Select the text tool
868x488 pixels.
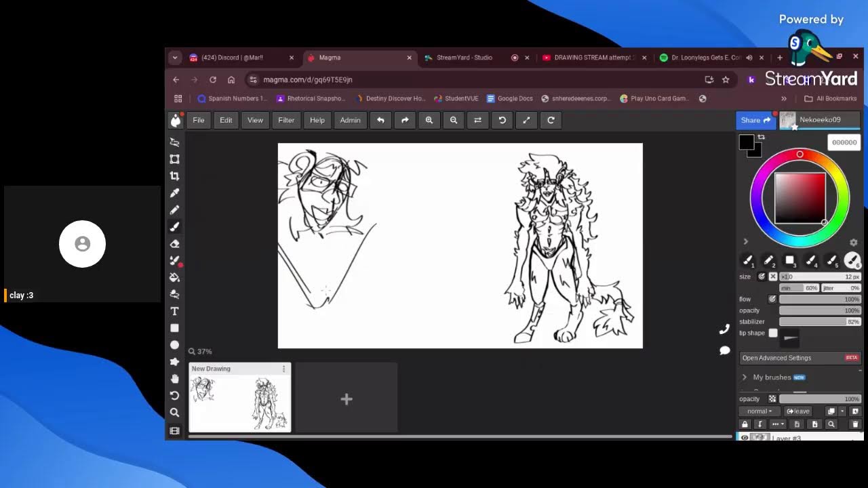174,311
